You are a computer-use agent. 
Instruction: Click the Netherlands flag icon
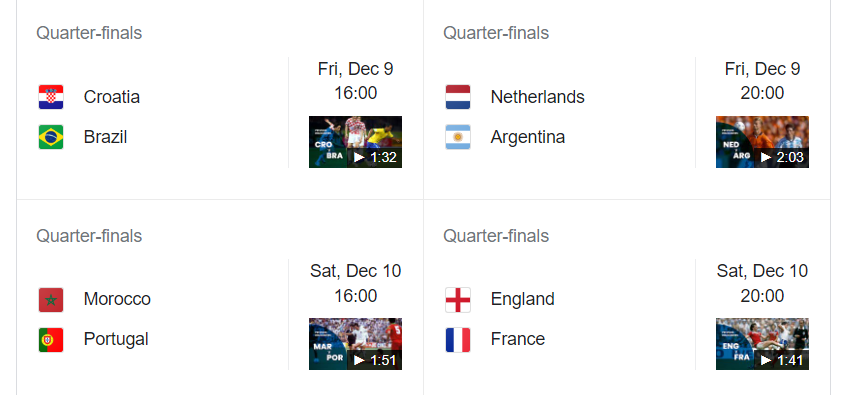(x=458, y=97)
